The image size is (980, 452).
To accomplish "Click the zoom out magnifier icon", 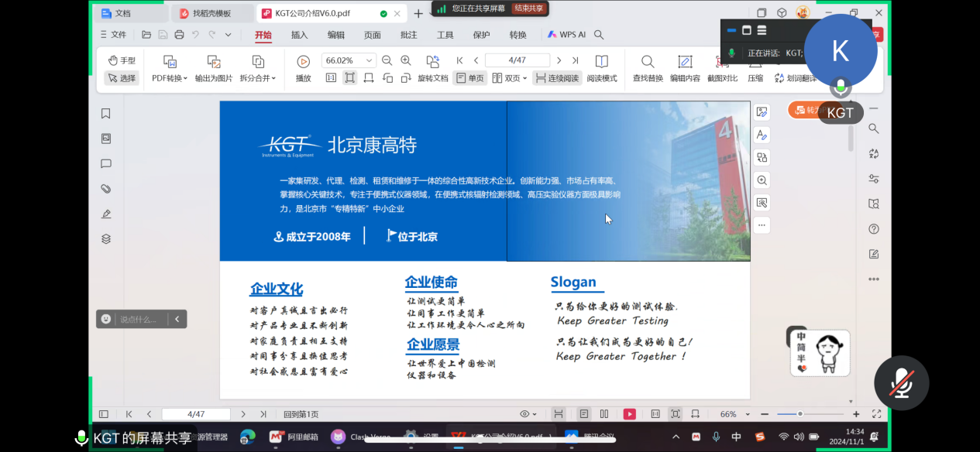I will [x=387, y=60].
